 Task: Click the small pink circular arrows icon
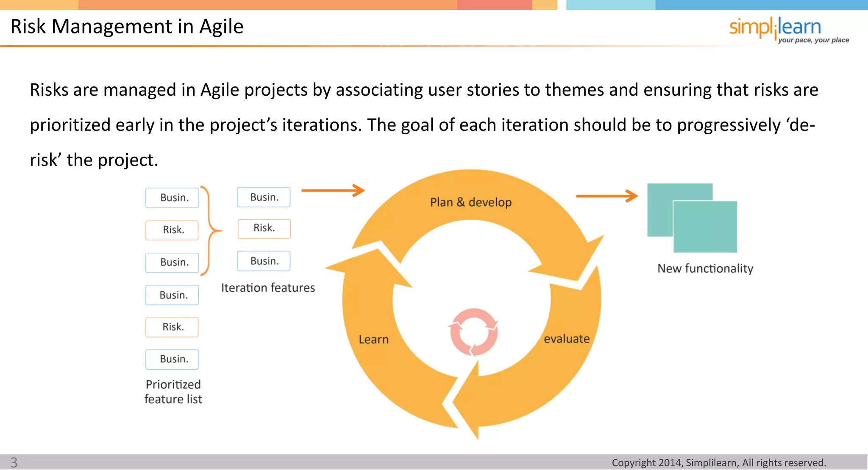click(474, 332)
